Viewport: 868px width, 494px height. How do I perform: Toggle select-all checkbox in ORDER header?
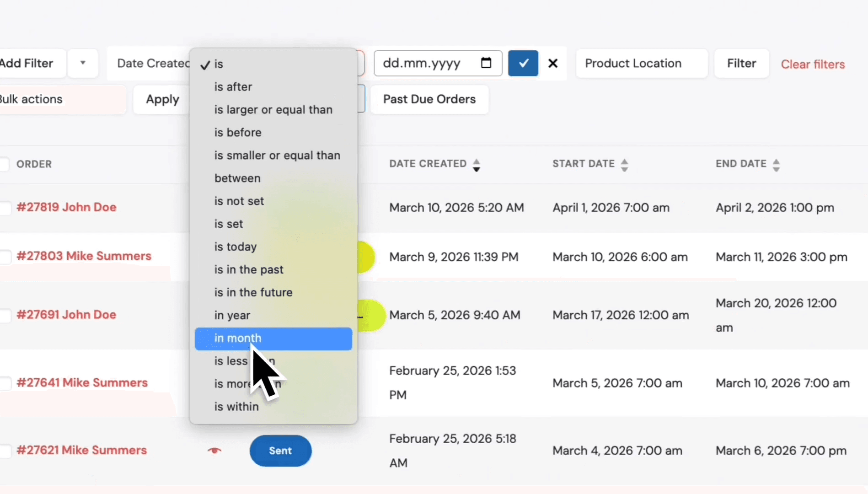pyautogui.click(x=4, y=164)
